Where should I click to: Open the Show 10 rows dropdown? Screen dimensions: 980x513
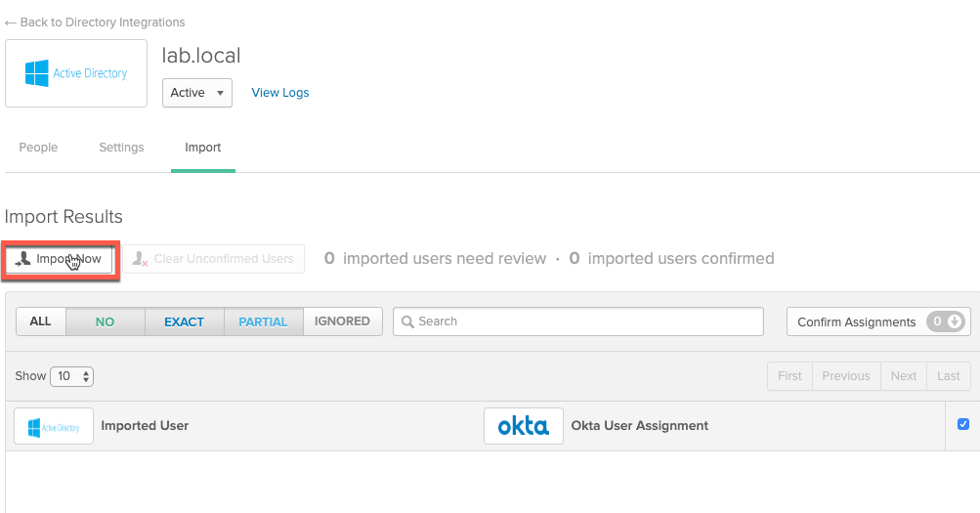[71, 376]
